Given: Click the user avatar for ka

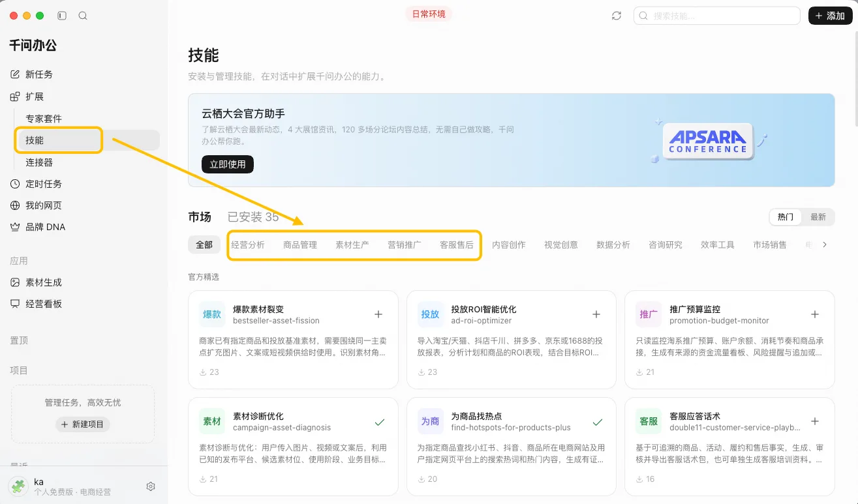Looking at the screenshot, I should pyautogui.click(x=18, y=486).
